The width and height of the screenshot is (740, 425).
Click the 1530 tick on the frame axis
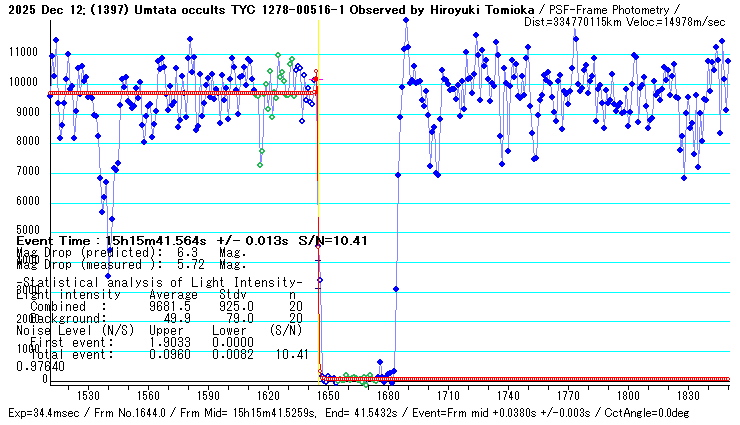point(87,395)
